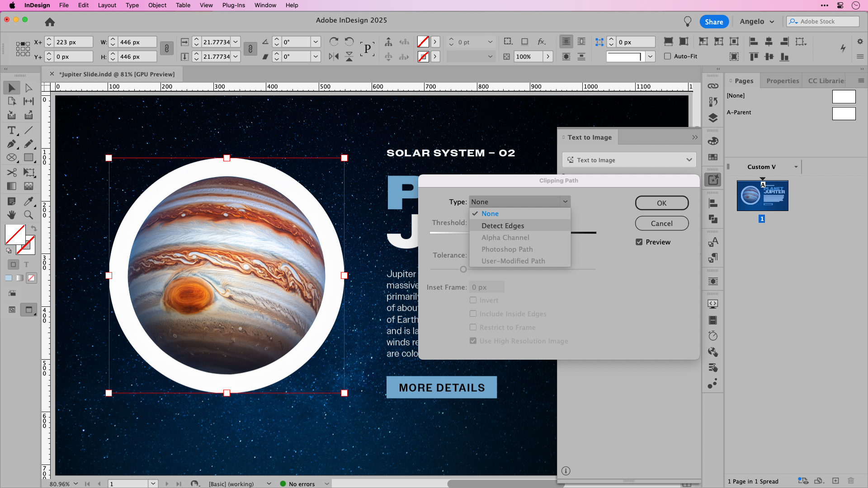Choose Detect Edges from Type dropdown
The image size is (868, 488).
[503, 225]
